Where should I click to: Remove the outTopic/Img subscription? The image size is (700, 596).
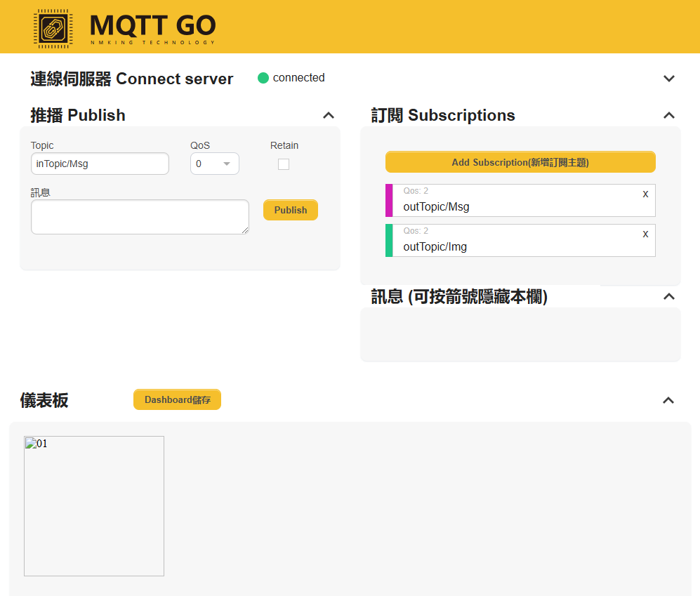pos(645,234)
